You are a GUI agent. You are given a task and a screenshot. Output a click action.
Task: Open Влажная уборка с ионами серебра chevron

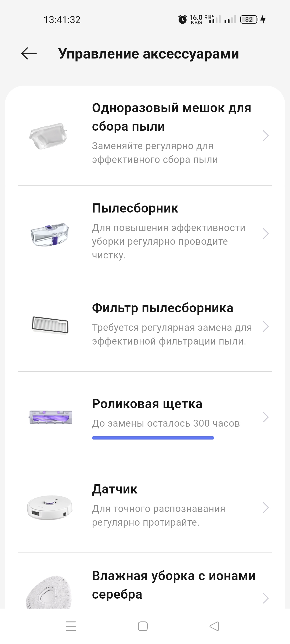[266, 598]
